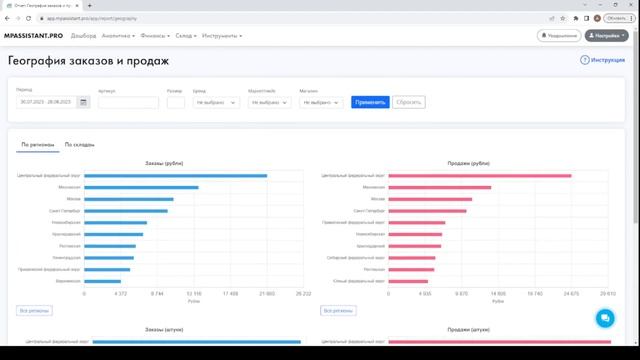Click the Продажи (рубли) chart title

click(x=469, y=163)
